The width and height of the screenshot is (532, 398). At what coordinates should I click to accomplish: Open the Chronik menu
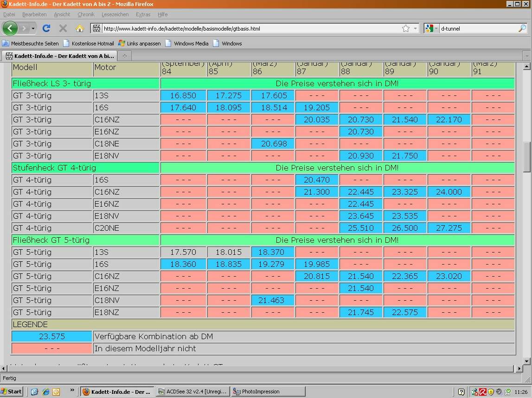86,15
